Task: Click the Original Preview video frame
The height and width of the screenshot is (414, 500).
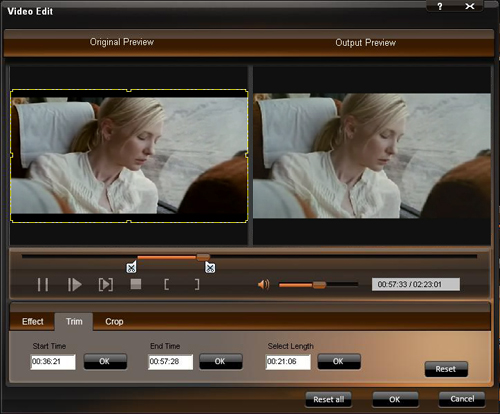Action: tap(129, 156)
